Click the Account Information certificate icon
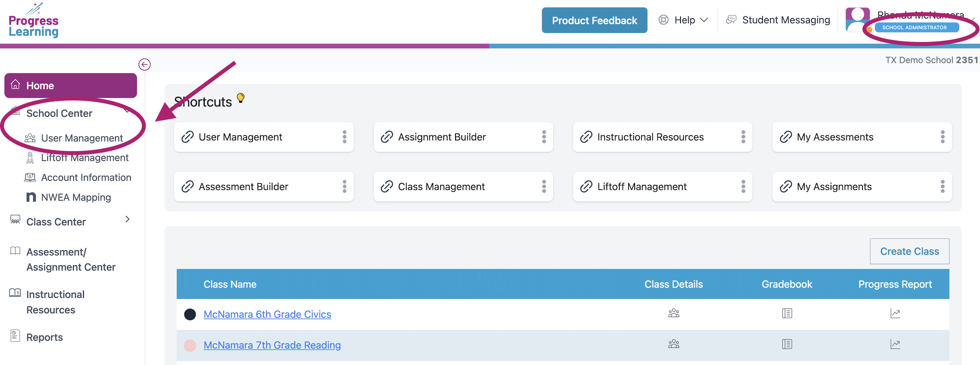This screenshot has height=365, width=980. click(x=30, y=177)
